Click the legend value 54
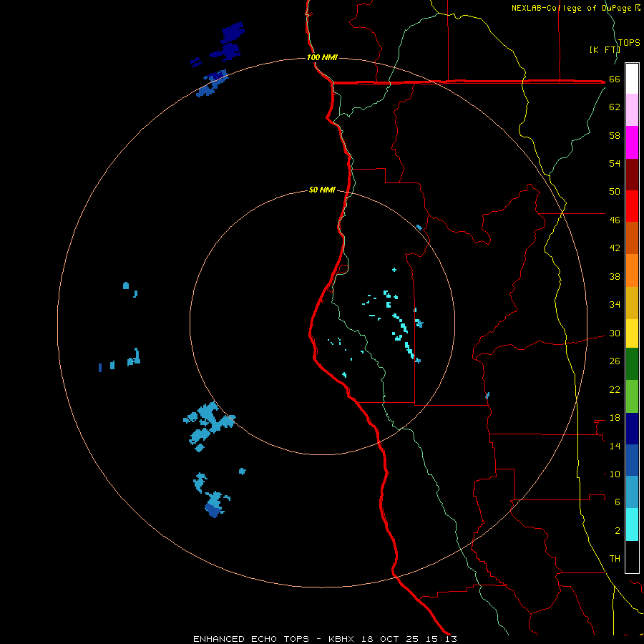Viewport: 644px width, 644px height. (615, 163)
